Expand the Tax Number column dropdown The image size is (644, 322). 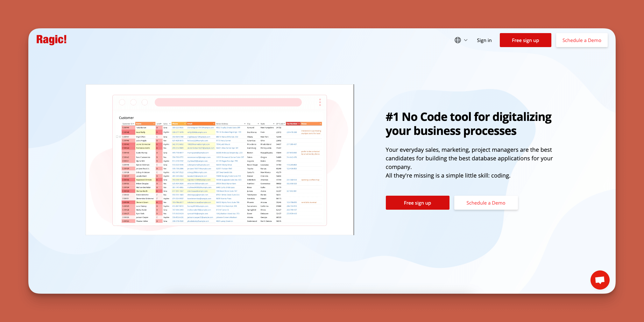[299, 124]
